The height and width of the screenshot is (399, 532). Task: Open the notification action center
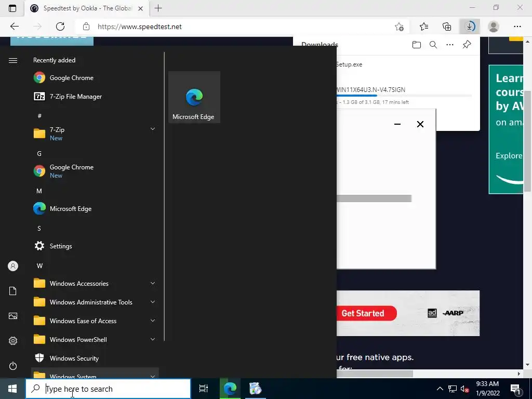pos(515,389)
